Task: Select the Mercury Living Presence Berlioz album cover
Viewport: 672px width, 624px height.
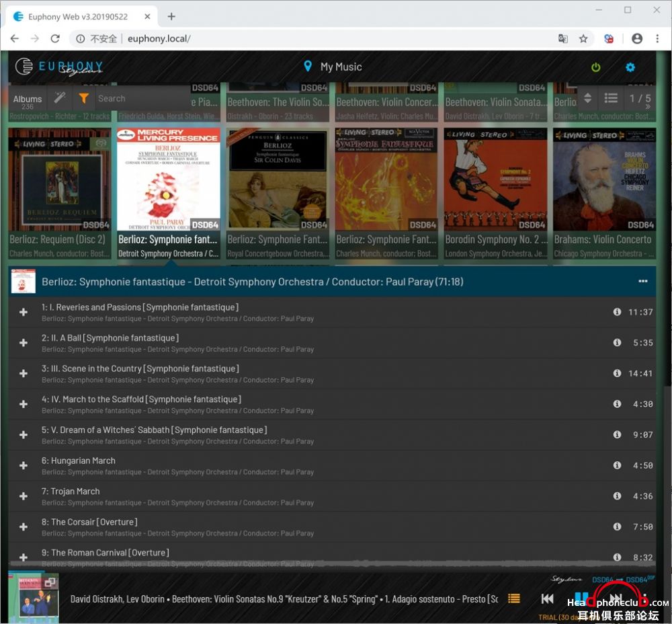Action: click(169, 180)
